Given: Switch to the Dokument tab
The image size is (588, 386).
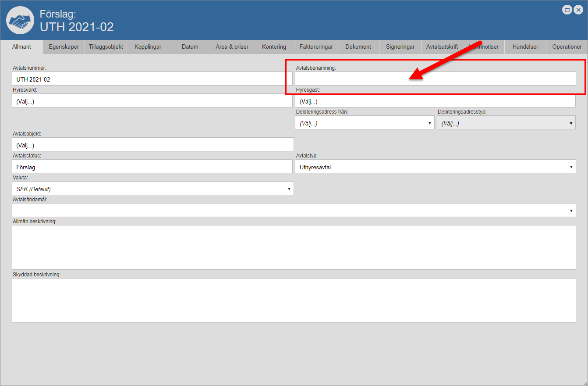Looking at the screenshot, I should [358, 47].
